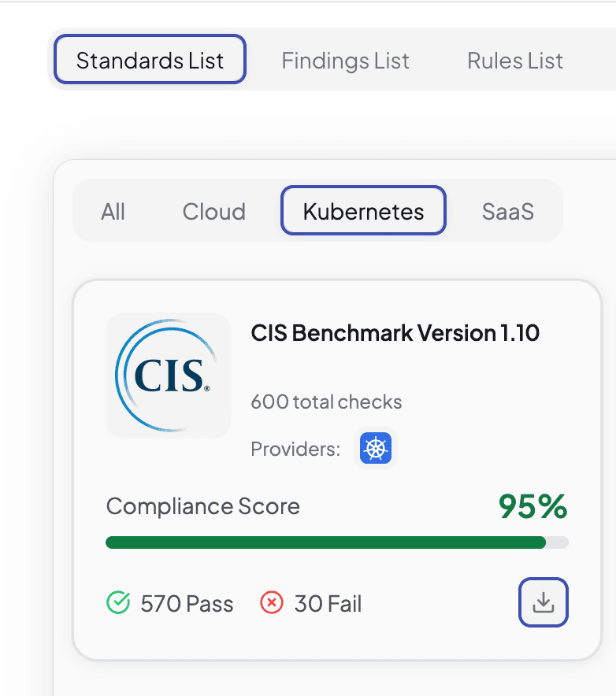Image resolution: width=616 pixels, height=696 pixels.
Task: Toggle the Kubernetes filter
Action: point(363,210)
